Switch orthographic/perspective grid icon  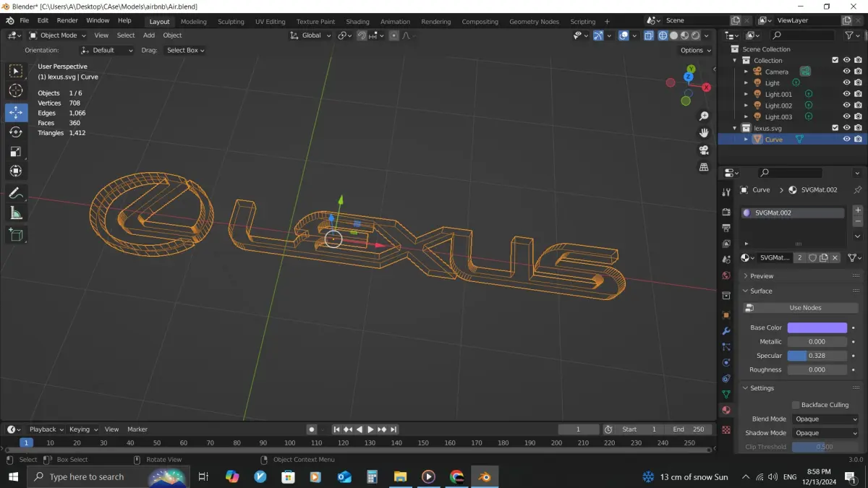click(x=704, y=167)
